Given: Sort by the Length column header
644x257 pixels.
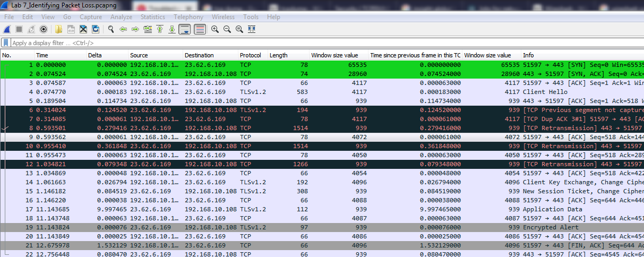Looking at the screenshot, I should 288,55.
